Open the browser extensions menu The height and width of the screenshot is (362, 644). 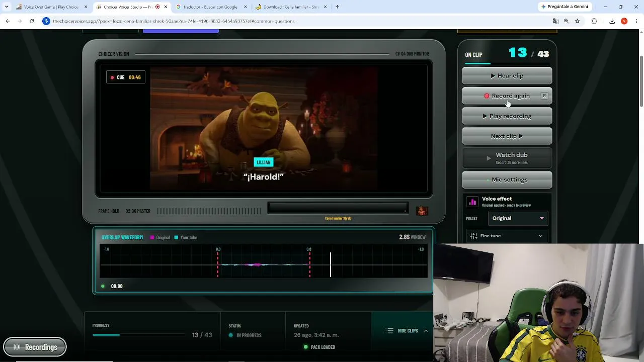[594, 21]
